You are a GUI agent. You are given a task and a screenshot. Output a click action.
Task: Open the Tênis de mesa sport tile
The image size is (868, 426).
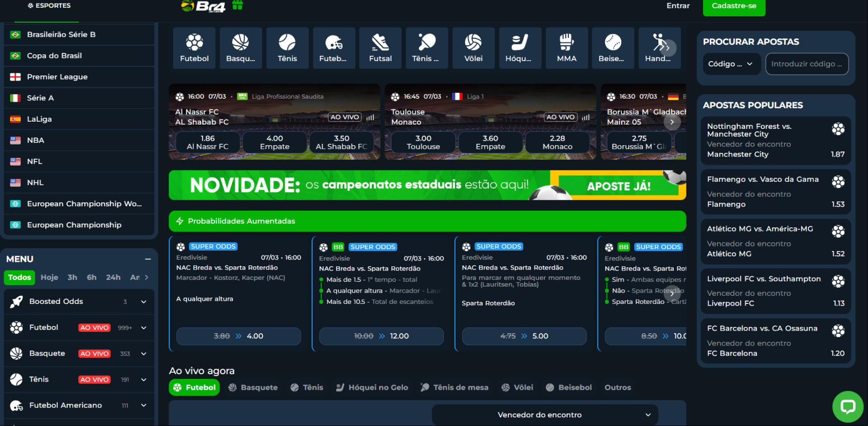(x=427, y=48)
